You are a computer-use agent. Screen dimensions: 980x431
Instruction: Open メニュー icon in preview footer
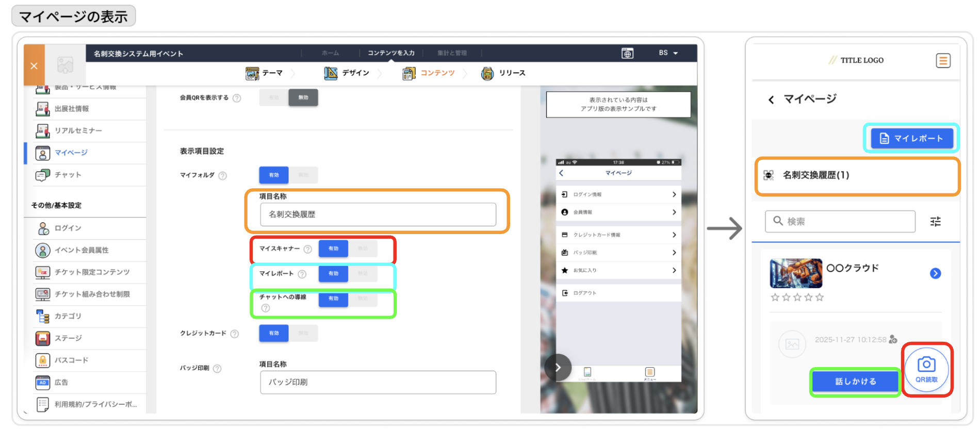click(650, 373)
